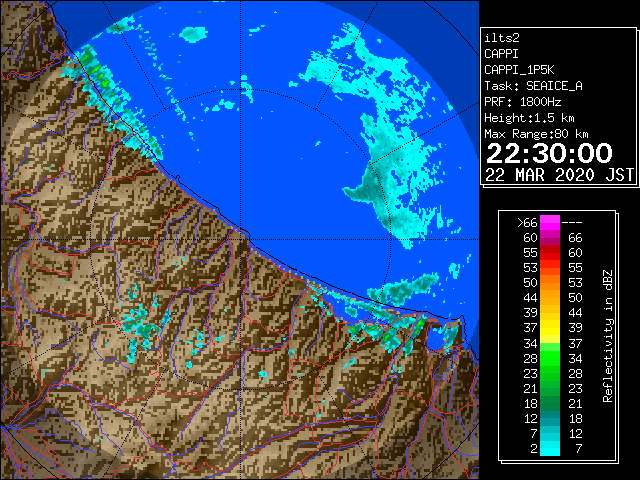This screenshot has width=640, height=480.
Task: Select the "CAPPI_1P5K" product label
Action: tap(519, 70)
